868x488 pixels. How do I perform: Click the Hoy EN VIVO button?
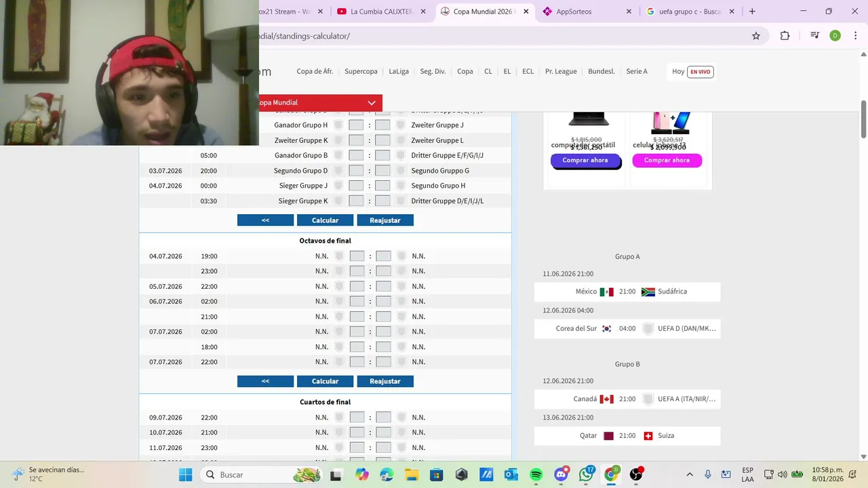point(692,71)
